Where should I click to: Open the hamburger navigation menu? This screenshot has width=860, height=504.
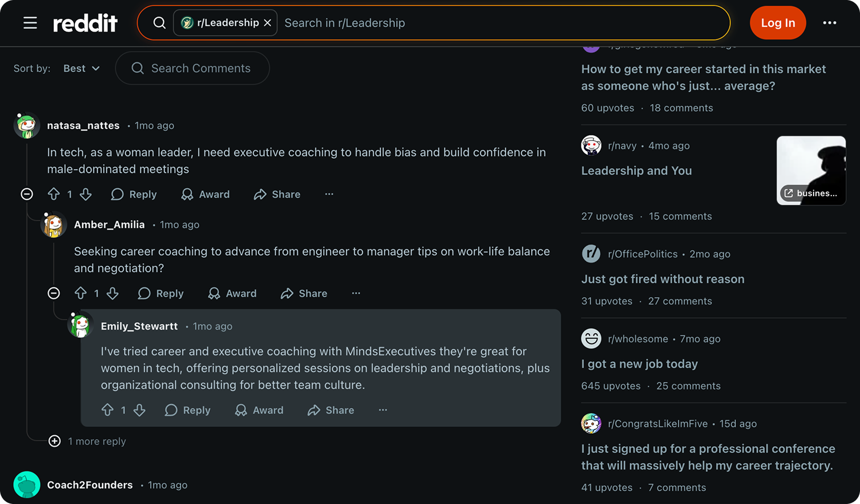point(30,23)
